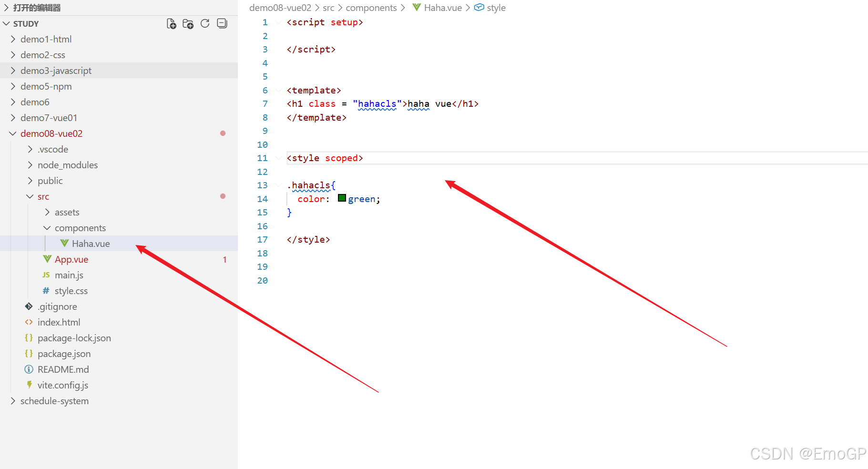
Task: Click the Vue icon beside Haha.vue in tree
Action: coord(64,243)
